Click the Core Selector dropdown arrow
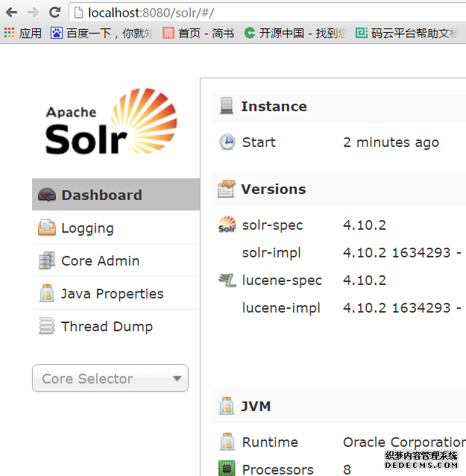This screenshot has width=466, height=476. pos(177,378)
